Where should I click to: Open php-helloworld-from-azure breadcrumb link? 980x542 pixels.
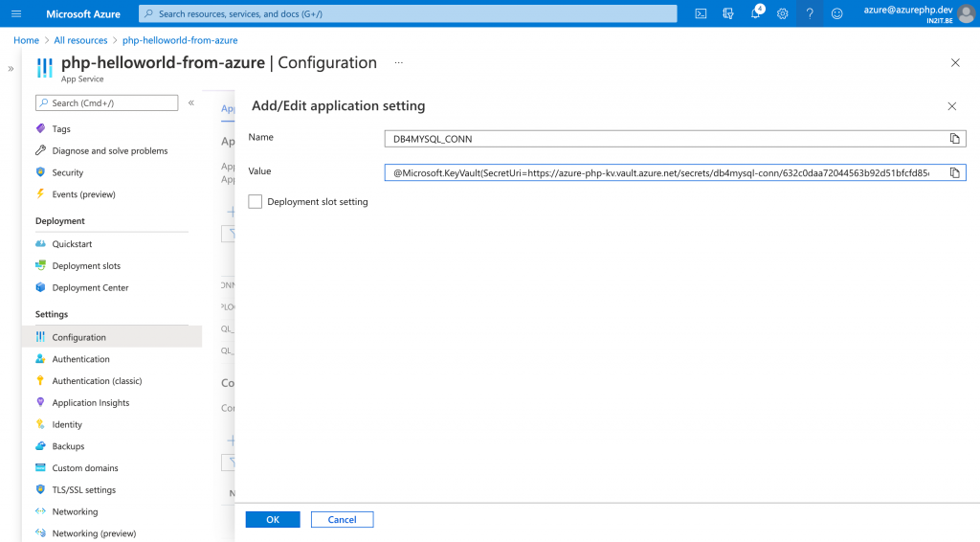tap(180, 40)
